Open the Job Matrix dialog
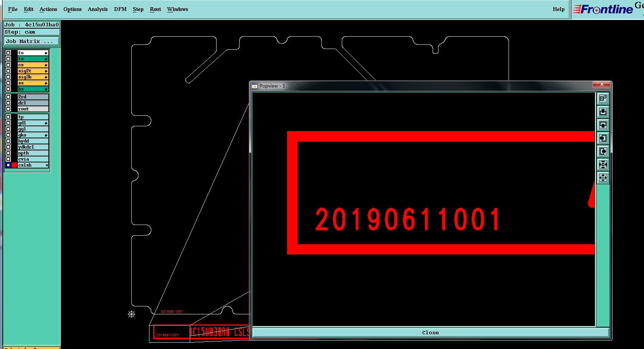 pyautogui.click(x=32, y=41)
